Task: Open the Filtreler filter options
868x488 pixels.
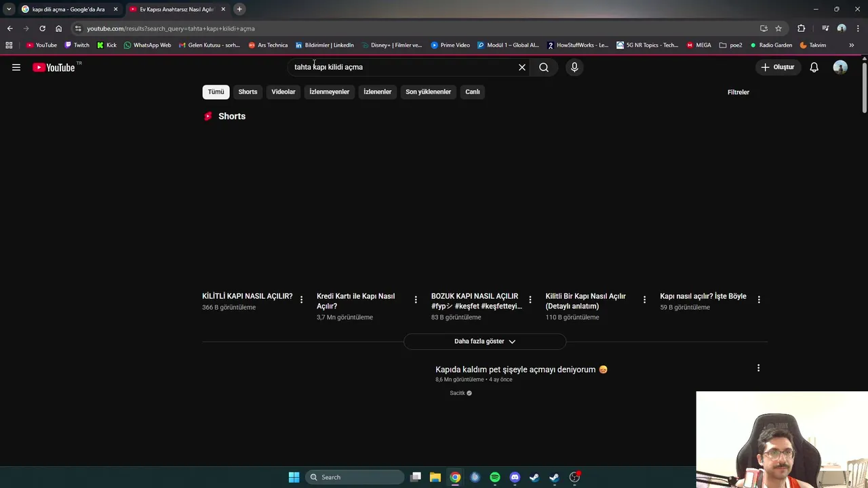Action: coord(738,92)
